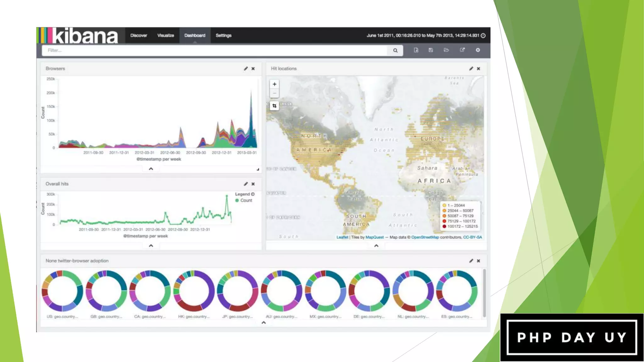Click the Share dashboard icon

(x=462, y=50)
